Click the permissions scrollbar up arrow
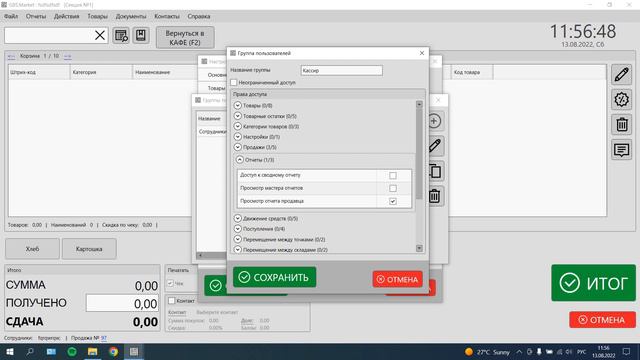Viewport: 640px width, 360px height. tap(419, 104)
